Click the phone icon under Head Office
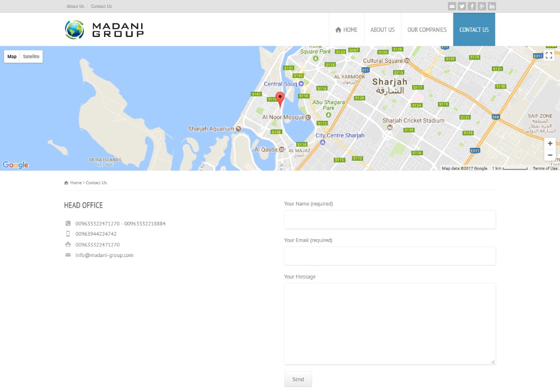Viewport: 560px width, 392px height. tap(68, 223)
